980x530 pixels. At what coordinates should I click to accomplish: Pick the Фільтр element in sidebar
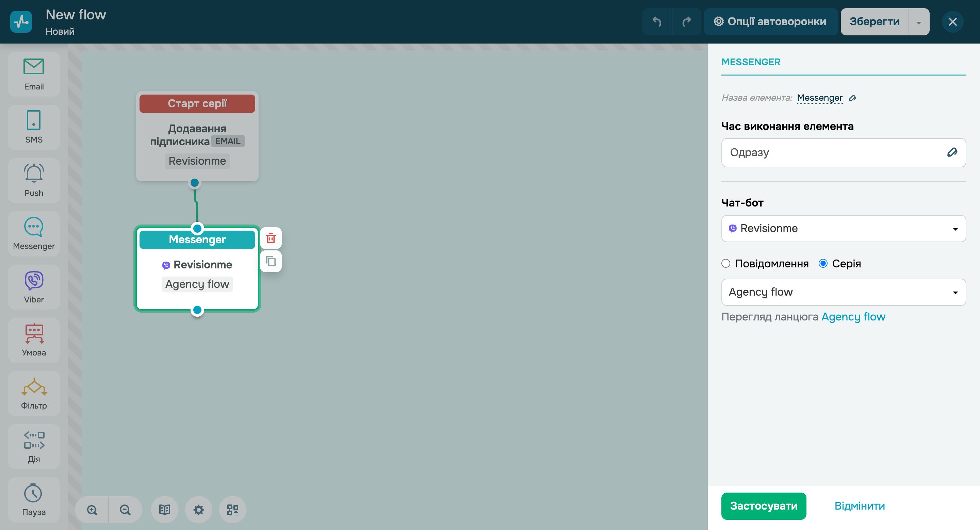(x=34, y=393)
